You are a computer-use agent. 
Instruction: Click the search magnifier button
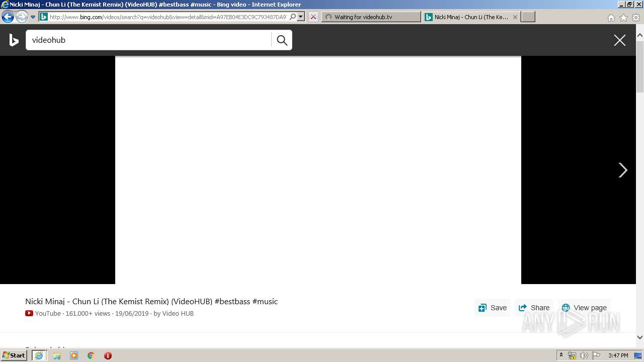coord(282,40)
